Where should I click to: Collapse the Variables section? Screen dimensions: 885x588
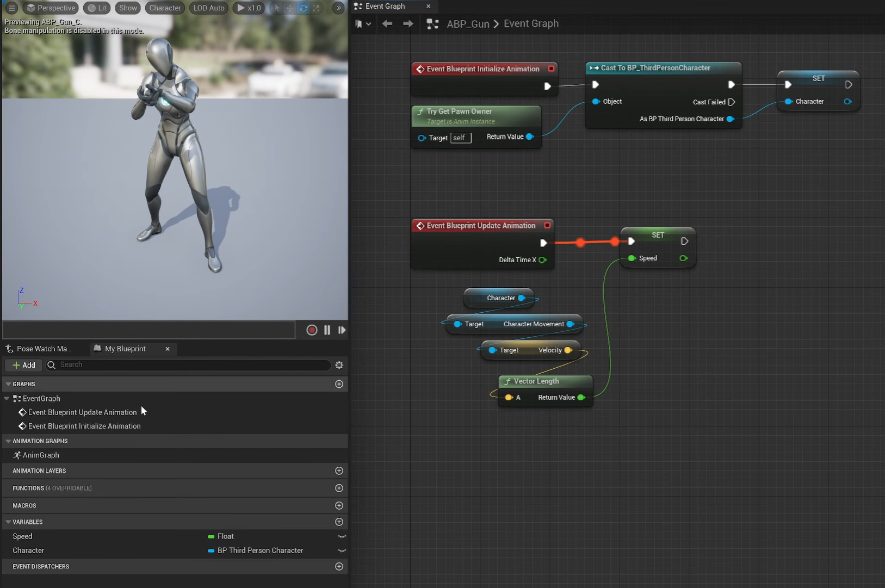8,522
